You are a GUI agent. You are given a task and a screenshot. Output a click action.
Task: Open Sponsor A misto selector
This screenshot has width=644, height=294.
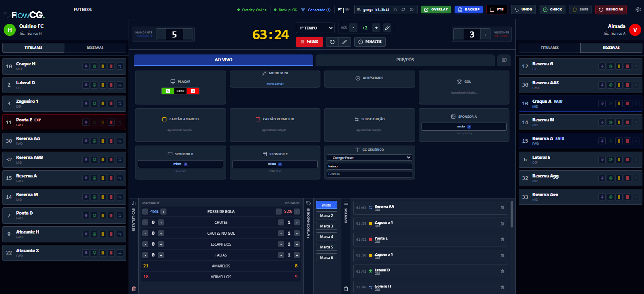click(x=464, y=127)
